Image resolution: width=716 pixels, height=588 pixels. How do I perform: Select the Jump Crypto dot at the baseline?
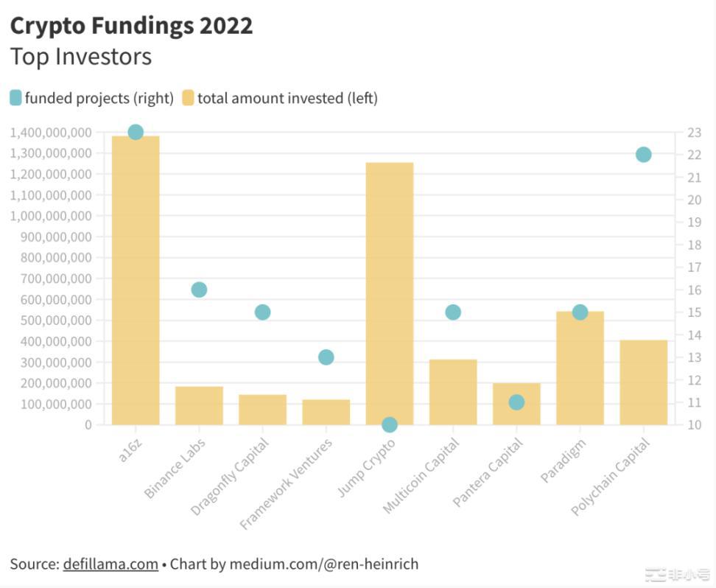[390, 424]
